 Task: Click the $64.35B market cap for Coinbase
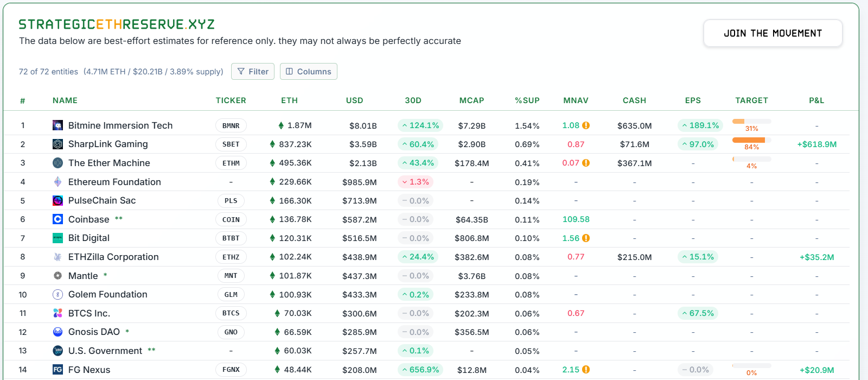(x=472, y=220)
